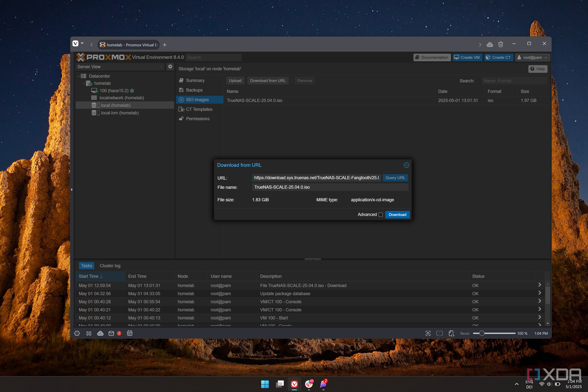The width and height of the screenshot is (588, 392).
Task: Open the calendar icon in status bar
Action: [129, 333]
